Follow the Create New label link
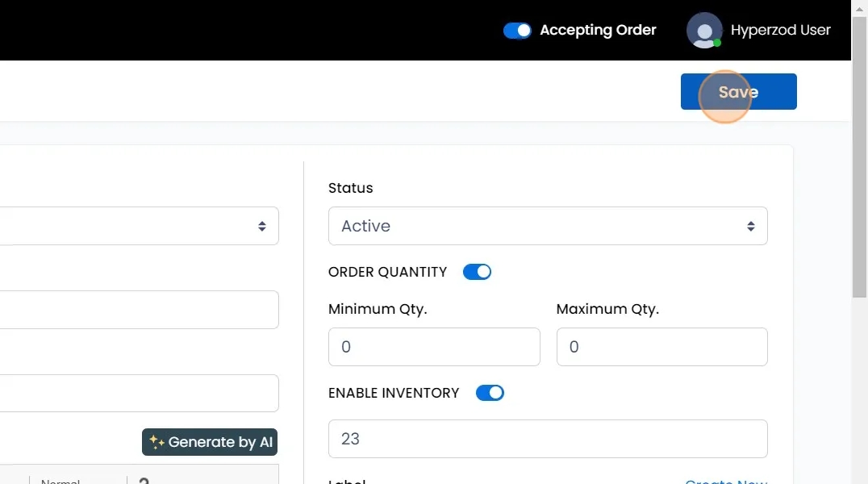This screenshot has height=484, width=868. pyautogui.click(x=726, y=482)
